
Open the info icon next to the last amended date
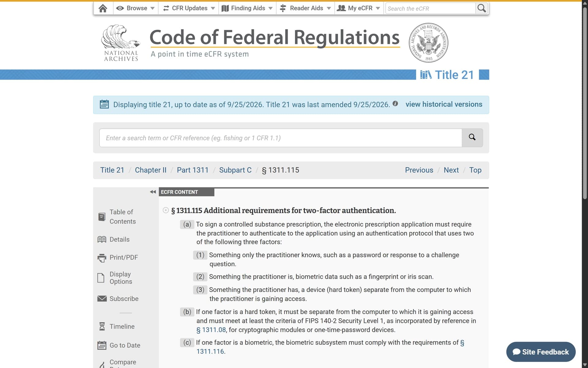tap(395, 104)
